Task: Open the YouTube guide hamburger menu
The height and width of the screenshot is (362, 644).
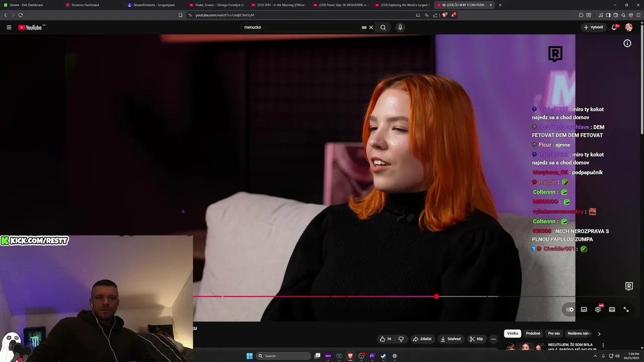Action: 9,27
